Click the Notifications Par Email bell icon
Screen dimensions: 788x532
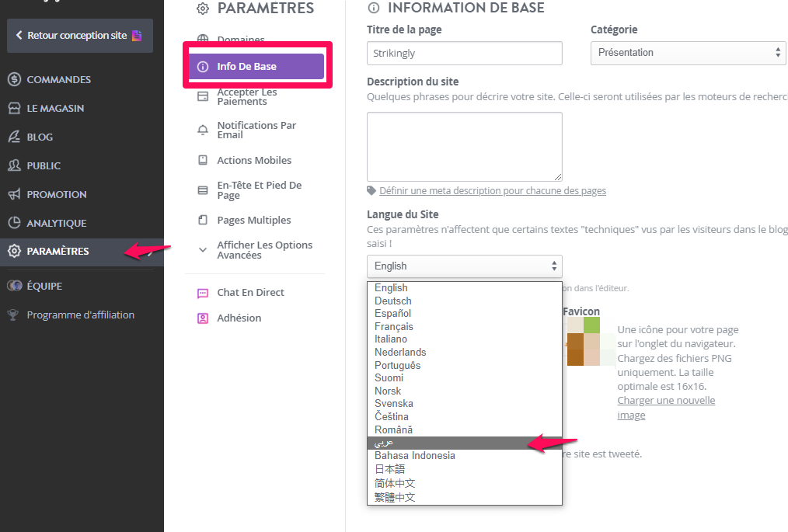tap(203, 130)
